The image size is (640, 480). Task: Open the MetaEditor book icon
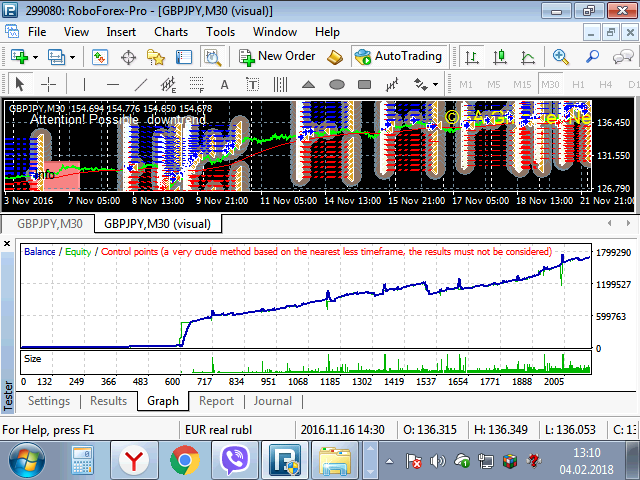tap(334, 57)
